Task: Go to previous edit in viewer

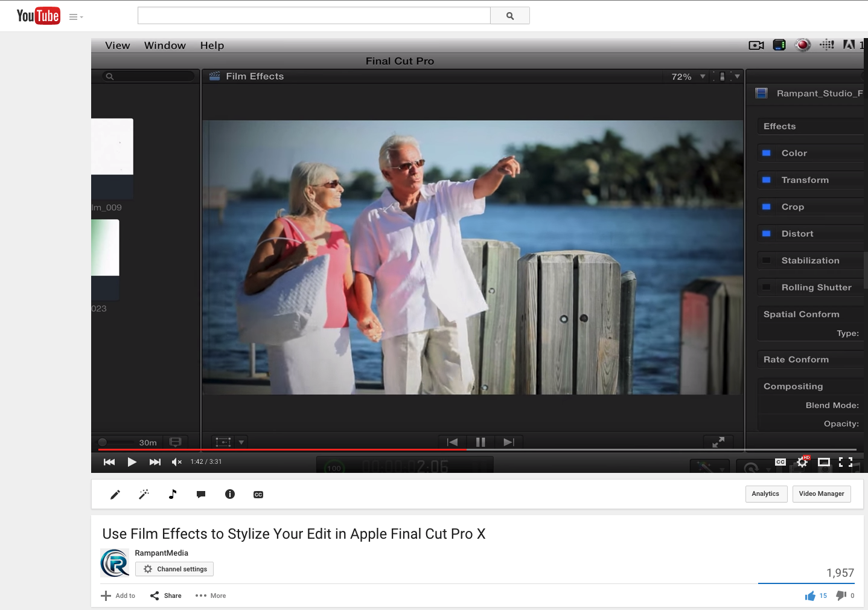Action: coord(453,442)
